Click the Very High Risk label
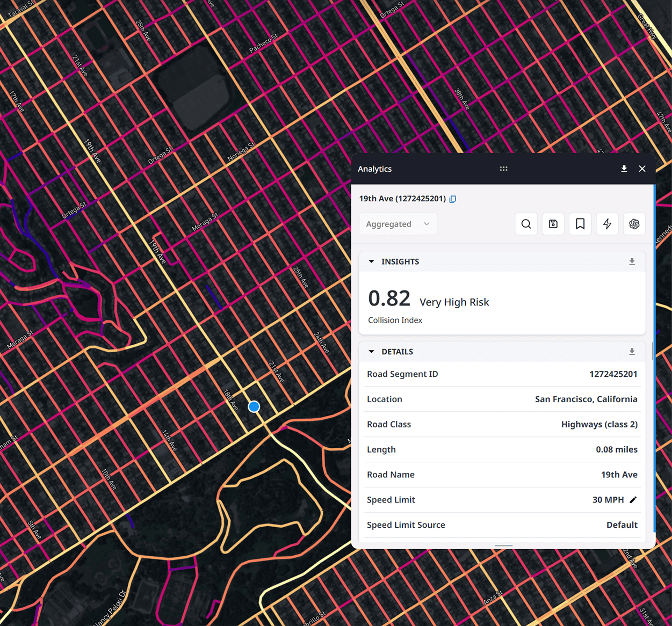The height and width of the screenshot is (626, 672). pos(454,302)
